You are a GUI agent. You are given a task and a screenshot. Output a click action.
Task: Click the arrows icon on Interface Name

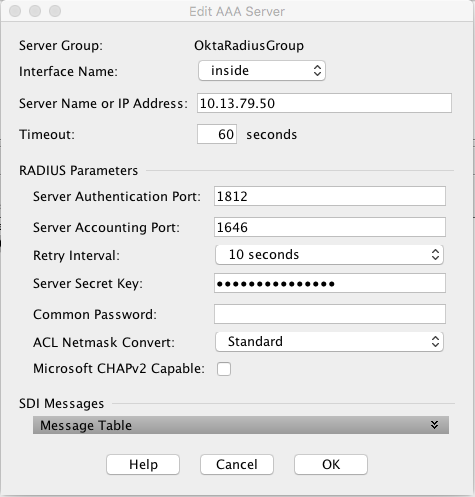(x=317, y=71)
